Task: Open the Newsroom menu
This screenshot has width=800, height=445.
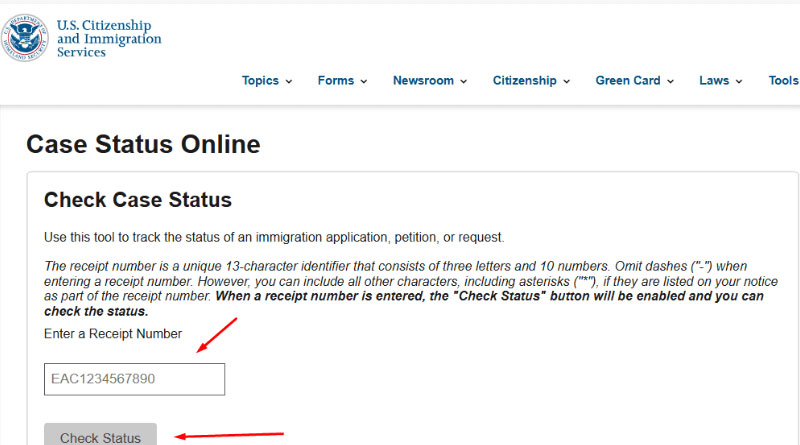Action: (x=423, y=81)
